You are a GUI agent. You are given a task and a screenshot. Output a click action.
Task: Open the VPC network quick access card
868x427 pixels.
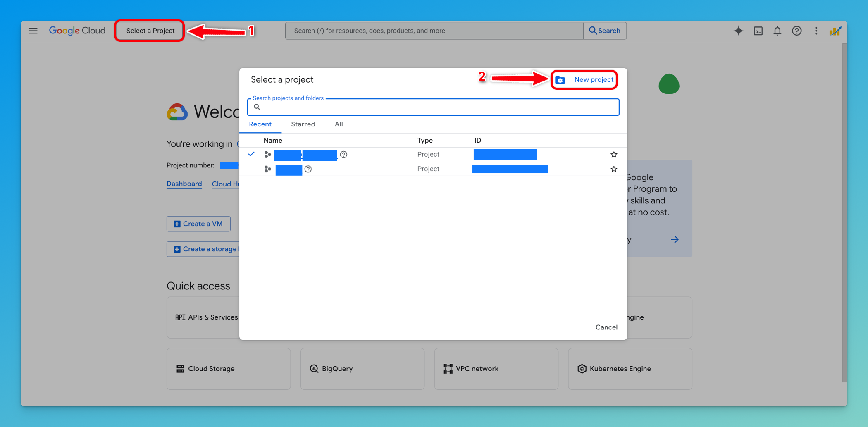pos(496,368)
